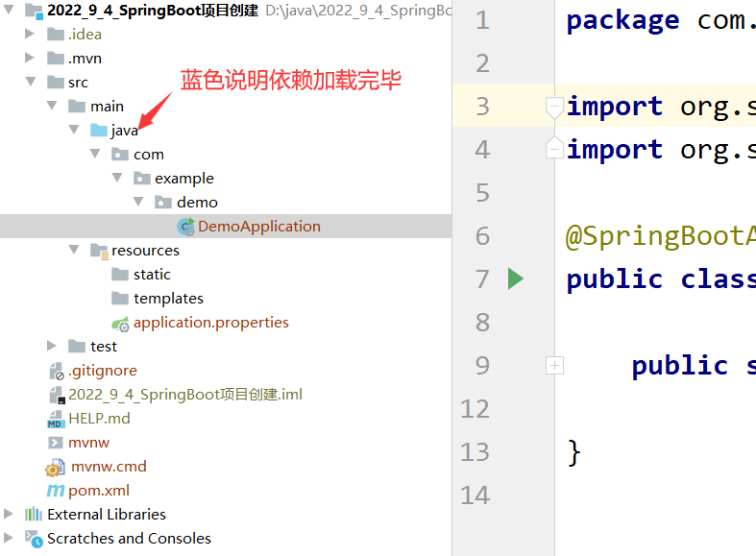Place cursor on package keyword line 1
Viewport: 756px width, 556px height.
[x=622, y=21]
